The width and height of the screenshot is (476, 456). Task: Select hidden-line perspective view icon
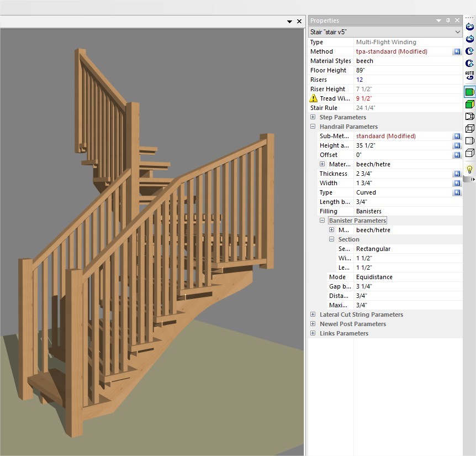469,140
